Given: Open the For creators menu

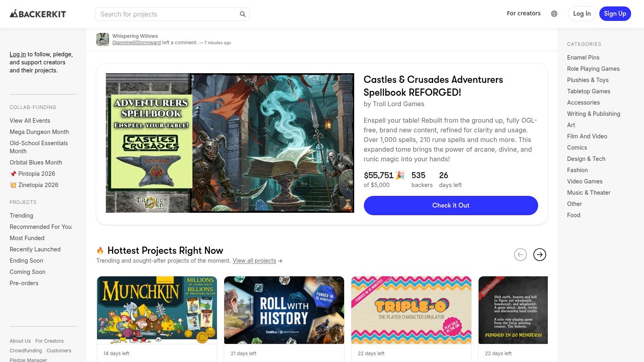Looking at the screenshot, I should pos(524,13).
